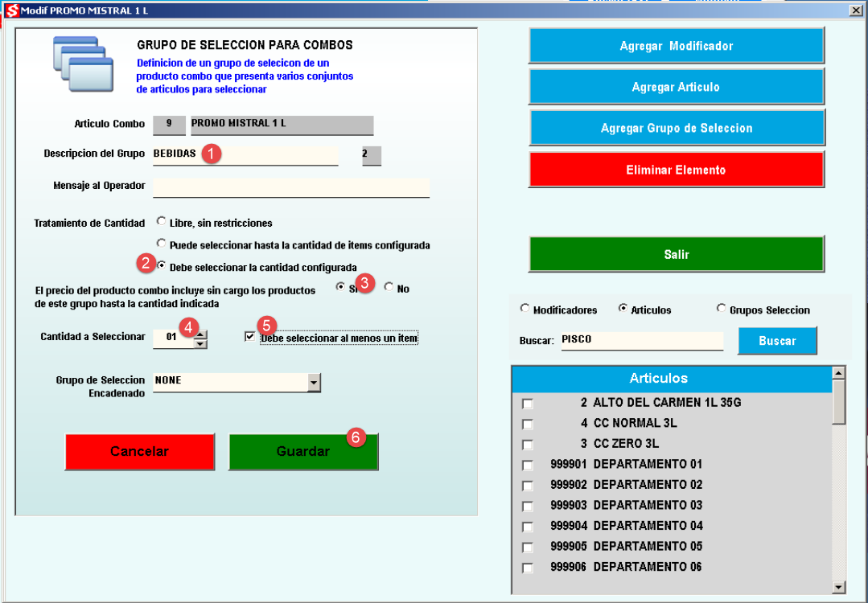The image size is (868, 603).
Task: Click the Articulos list header
Action: click(672, 379)
